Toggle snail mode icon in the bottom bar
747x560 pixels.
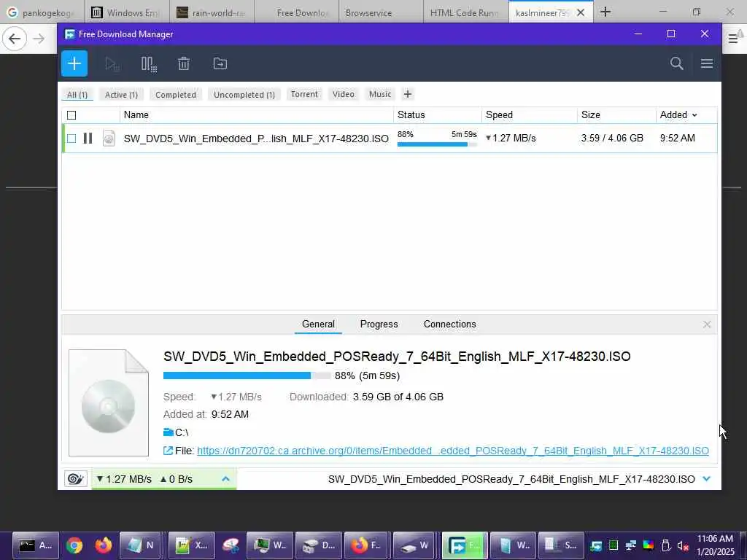click(x=76, y=478)
